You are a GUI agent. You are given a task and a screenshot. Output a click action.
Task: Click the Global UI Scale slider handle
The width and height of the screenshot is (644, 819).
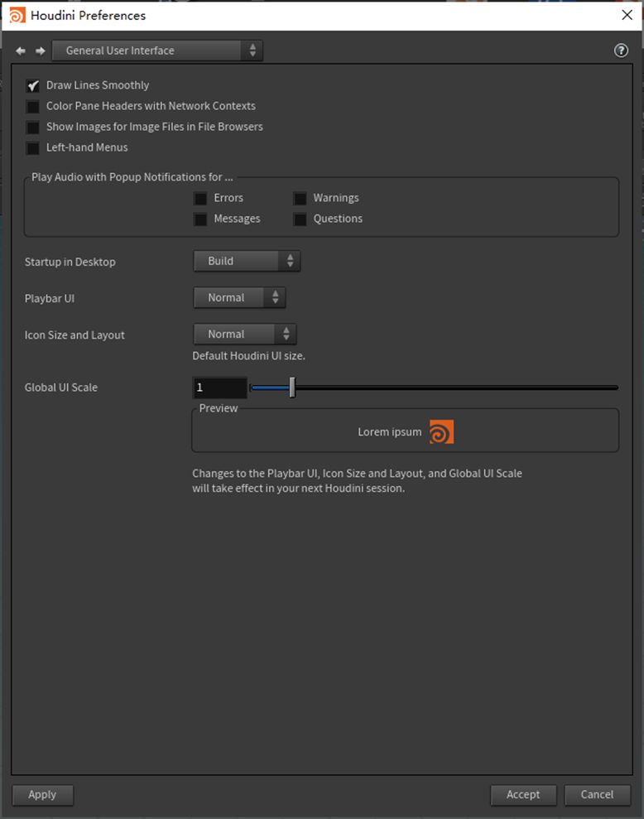pos(292,388)
